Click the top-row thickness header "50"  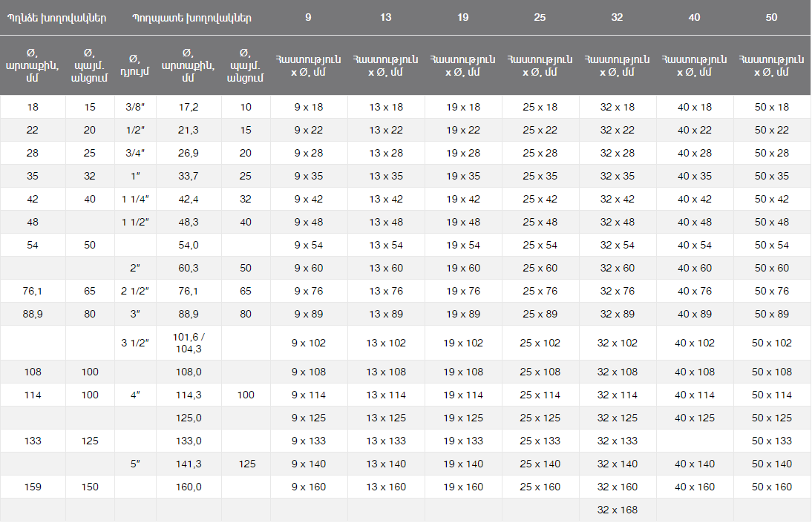click(x=772, y=18)
